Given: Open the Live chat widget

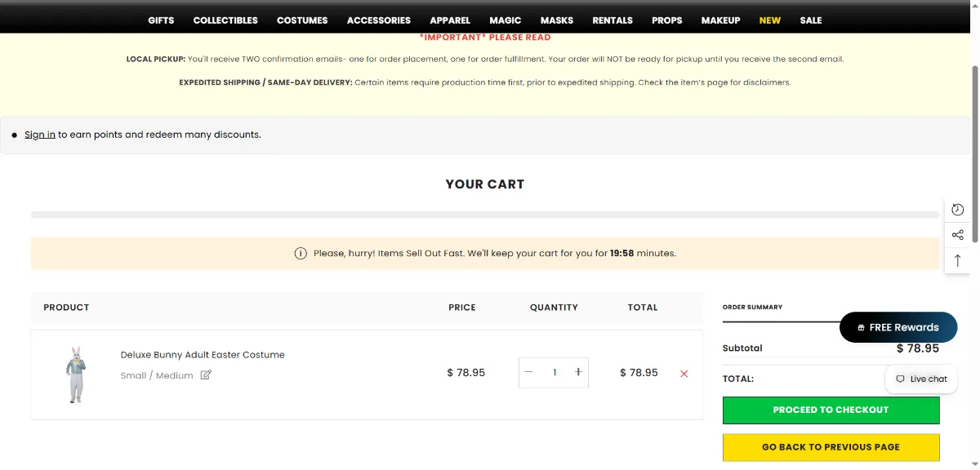Looking at the screenshot, I should coord(921,379).
